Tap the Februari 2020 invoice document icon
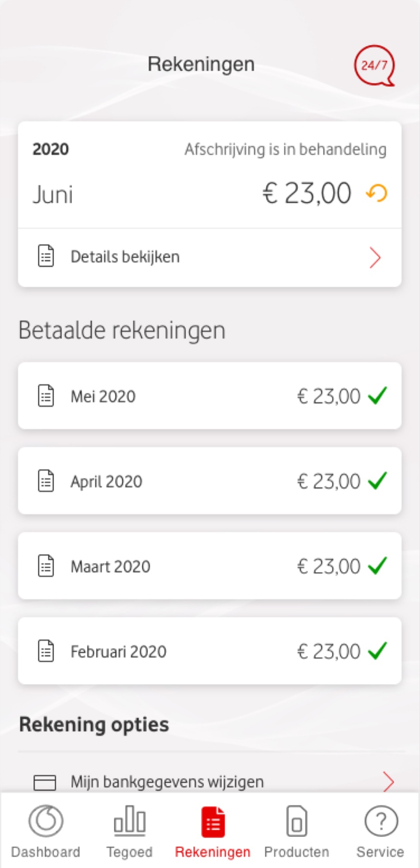 coord(46,651)
